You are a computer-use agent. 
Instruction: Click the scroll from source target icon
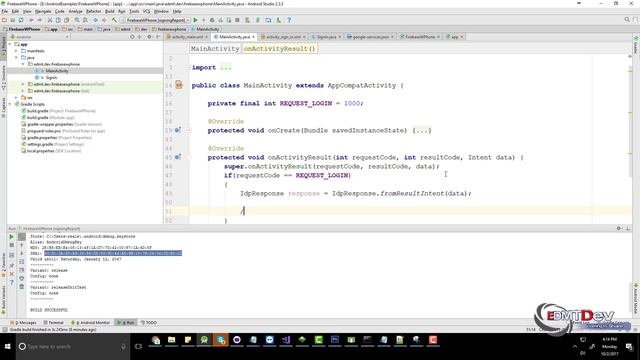pos(132,37)
